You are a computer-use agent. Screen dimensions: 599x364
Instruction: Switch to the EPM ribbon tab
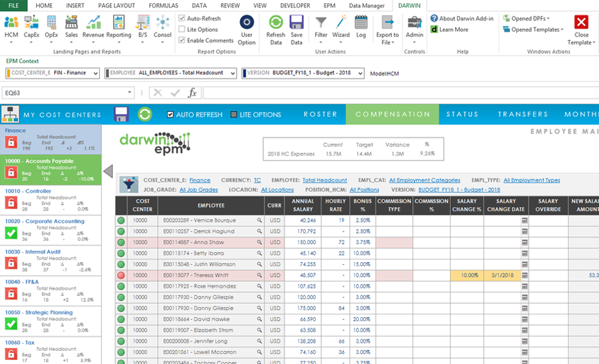(x=330, y=5)
